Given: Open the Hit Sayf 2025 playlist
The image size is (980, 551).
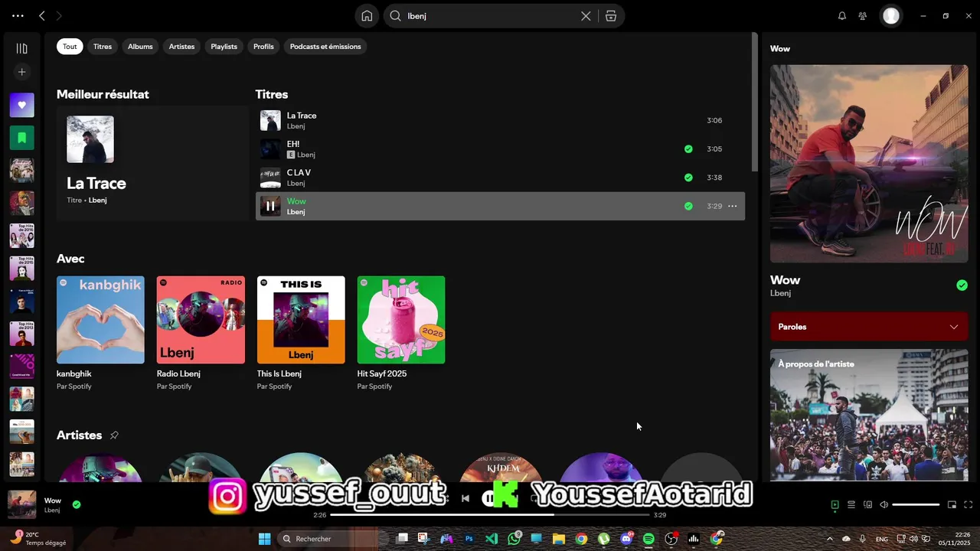Looking at the screenshot, I should click(401, 334).
